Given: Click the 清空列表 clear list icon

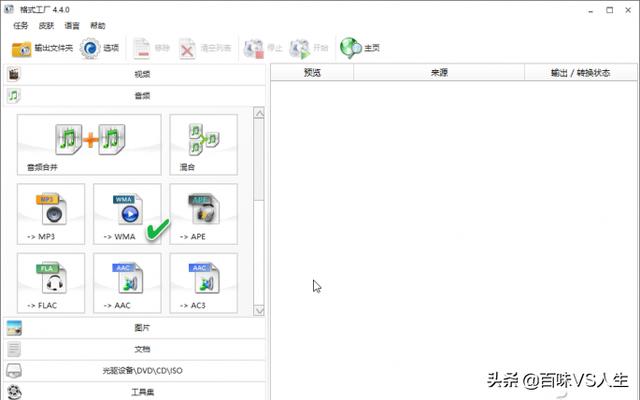Looking at the screenshot, I should click(187, 49).
